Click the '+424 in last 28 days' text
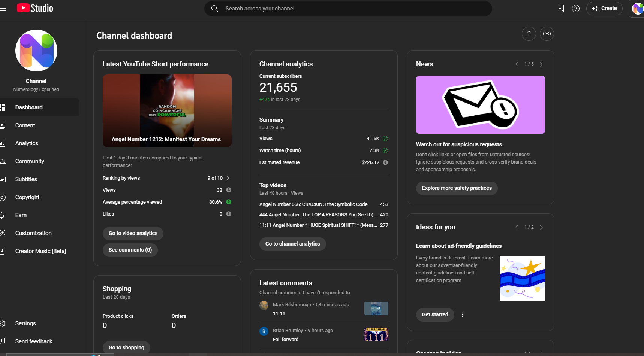 point(280,100)
